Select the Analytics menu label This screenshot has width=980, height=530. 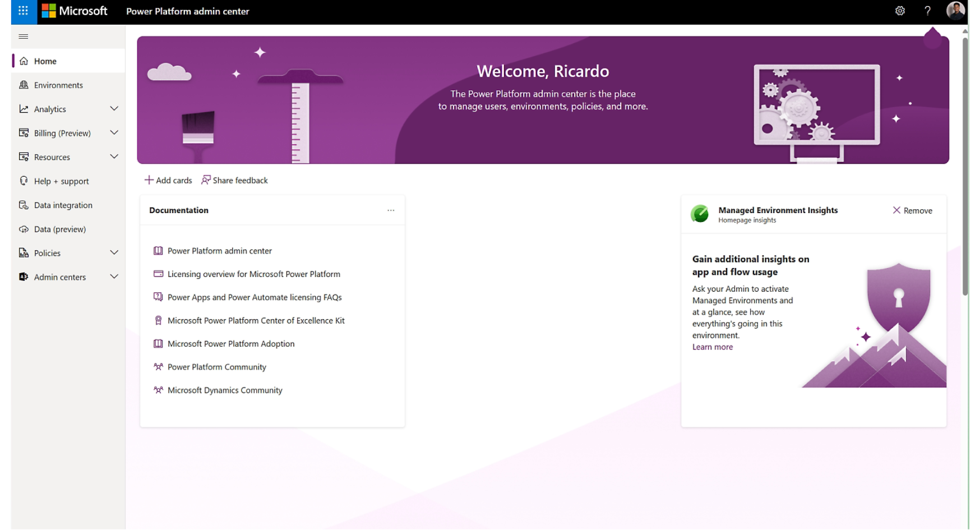pos(50,109)
